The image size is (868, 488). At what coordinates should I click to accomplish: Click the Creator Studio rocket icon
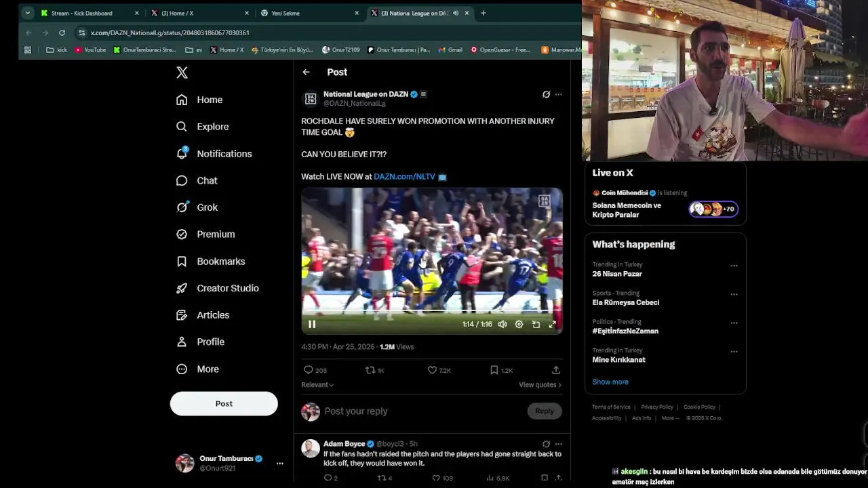(x=182, y=288)
